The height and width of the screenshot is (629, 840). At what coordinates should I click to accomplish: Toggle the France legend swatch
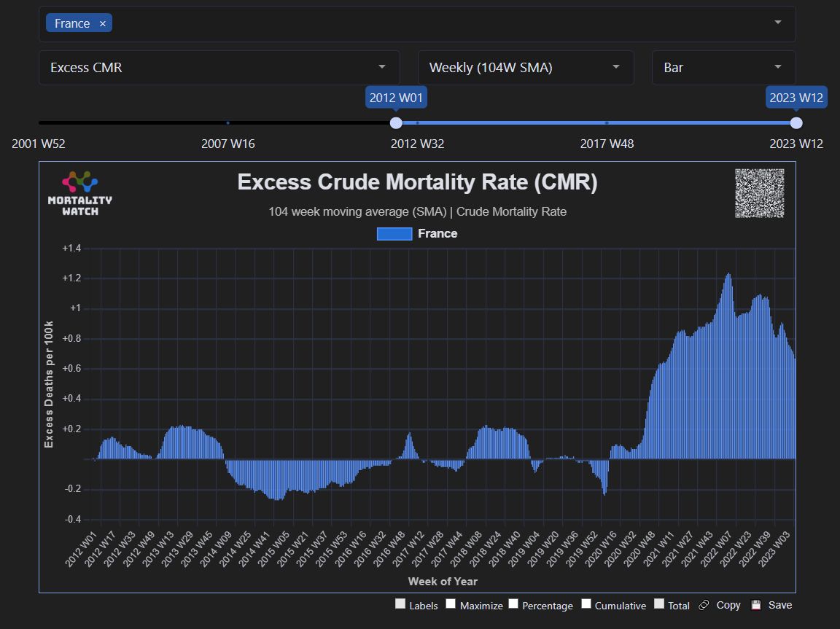(x=394, y=234)
